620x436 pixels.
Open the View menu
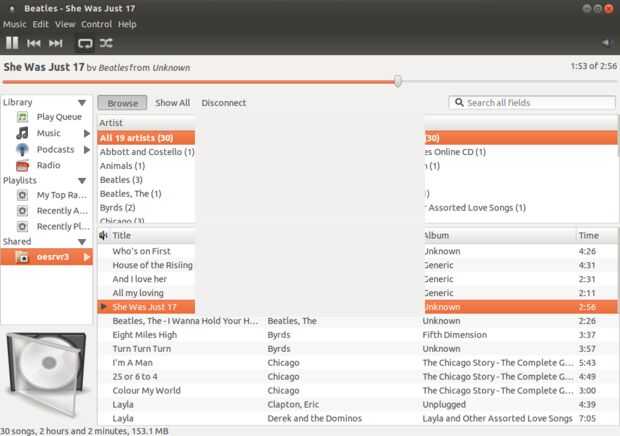click(65, 25)
